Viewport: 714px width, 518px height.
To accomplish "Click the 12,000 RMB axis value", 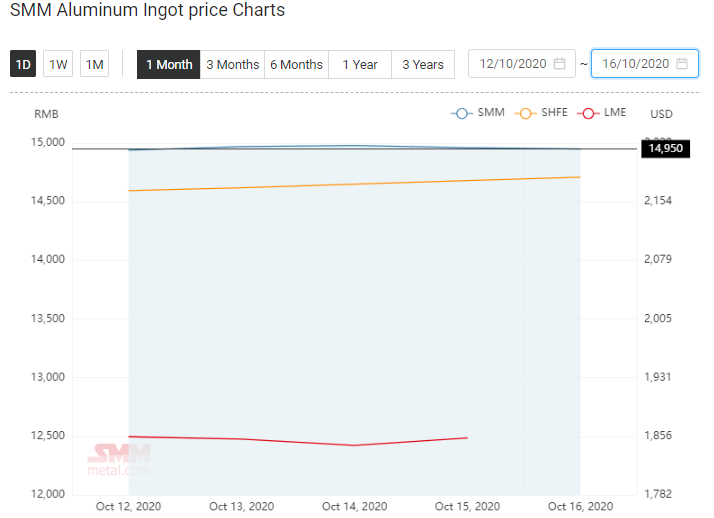I will (48, 493).
